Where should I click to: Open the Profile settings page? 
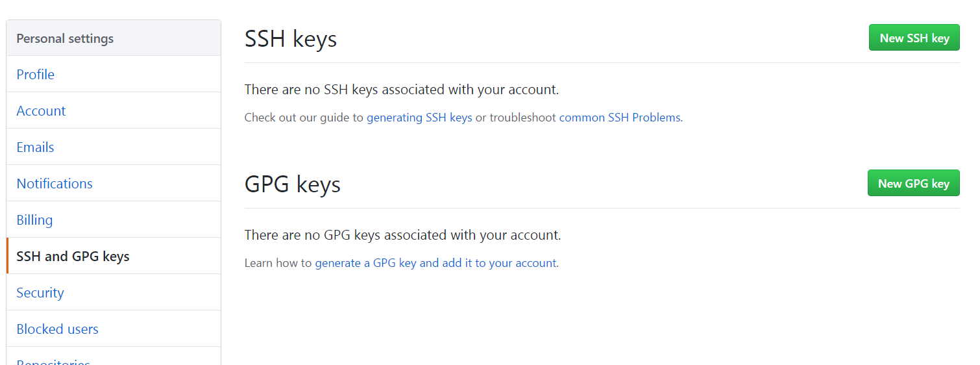tap(36, 75)
